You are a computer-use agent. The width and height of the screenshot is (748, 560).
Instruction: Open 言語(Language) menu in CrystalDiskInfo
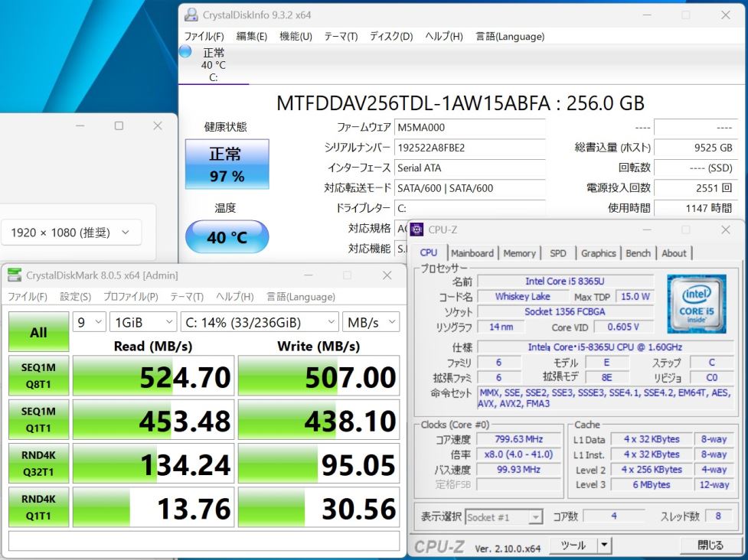[510, 36]
